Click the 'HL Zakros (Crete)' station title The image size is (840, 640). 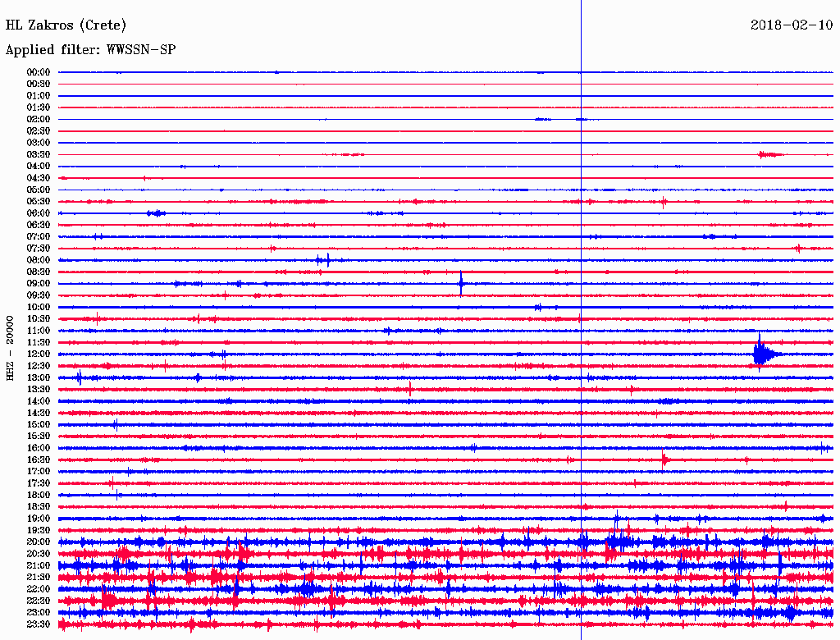coord(66,25)
